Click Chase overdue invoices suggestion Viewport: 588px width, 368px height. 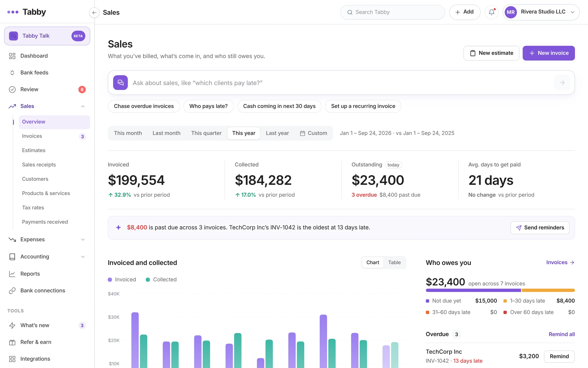coord(144,106)
